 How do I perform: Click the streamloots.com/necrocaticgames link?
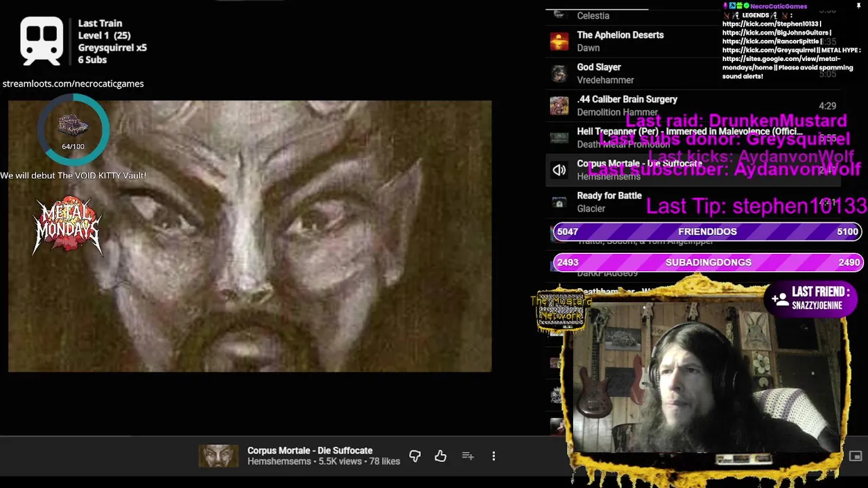(73, 84)
